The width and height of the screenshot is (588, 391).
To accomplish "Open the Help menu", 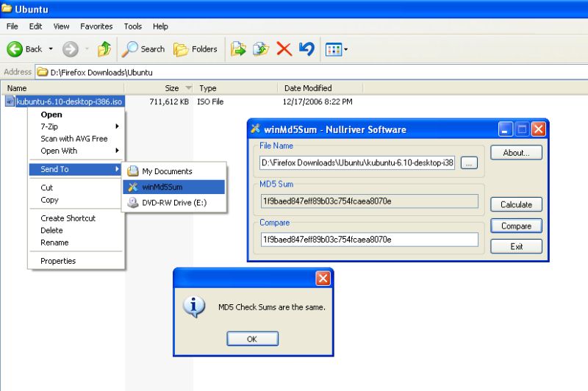I will [x=160, y=26].
